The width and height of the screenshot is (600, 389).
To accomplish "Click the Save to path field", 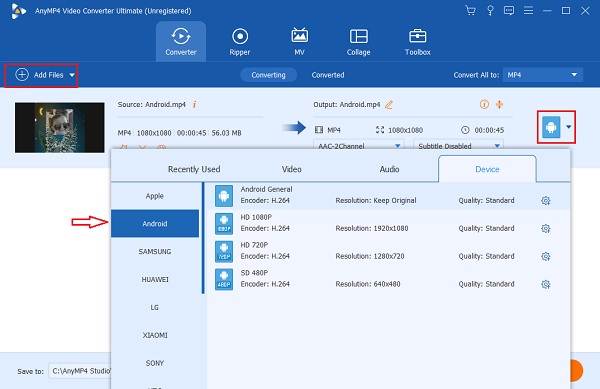I will coord(80,371).
